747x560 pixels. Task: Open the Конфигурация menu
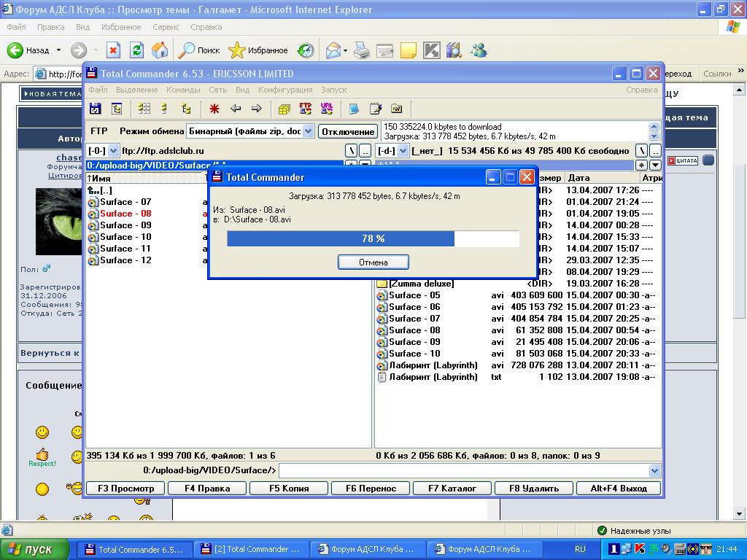click(x=285, y=90)
